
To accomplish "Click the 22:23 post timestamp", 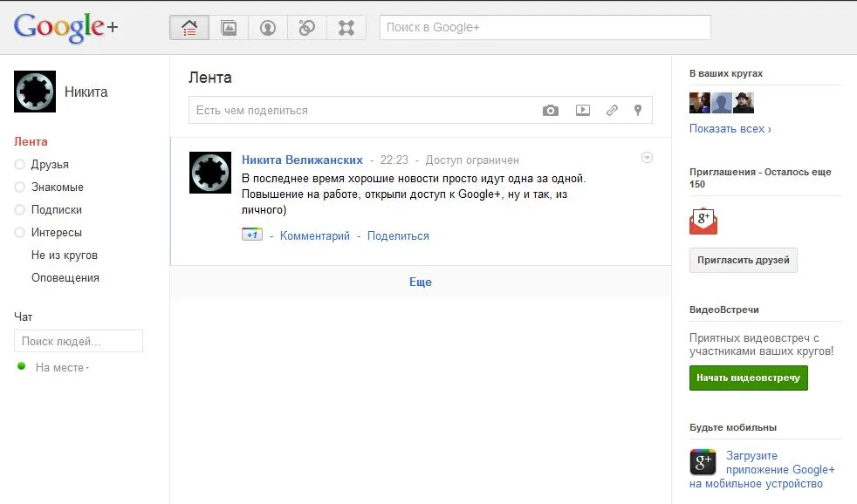I will click(394, 160).
